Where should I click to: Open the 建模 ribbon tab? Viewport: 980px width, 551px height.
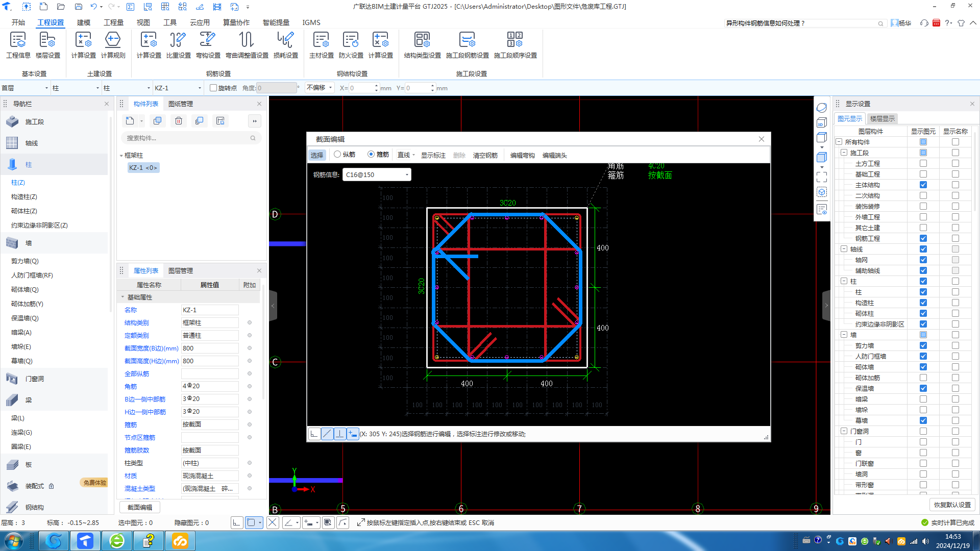[84, 22]
